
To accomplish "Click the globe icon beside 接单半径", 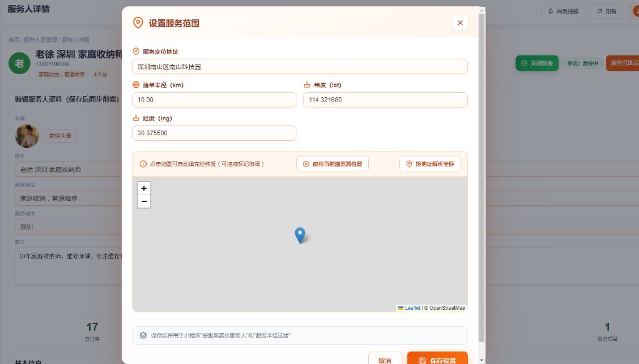I will pyautogui.click(x=136, y=85).
